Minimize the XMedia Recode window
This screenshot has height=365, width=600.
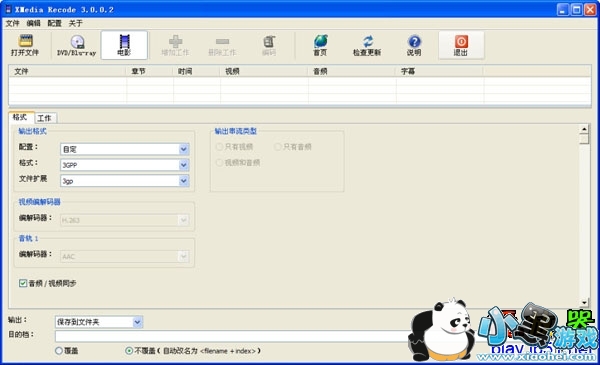562,10
